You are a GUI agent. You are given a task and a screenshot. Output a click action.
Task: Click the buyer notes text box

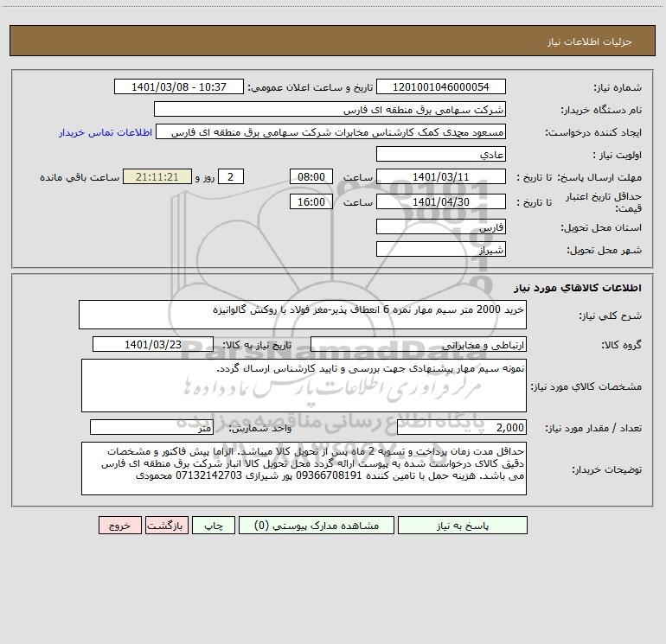click(304, 469)
